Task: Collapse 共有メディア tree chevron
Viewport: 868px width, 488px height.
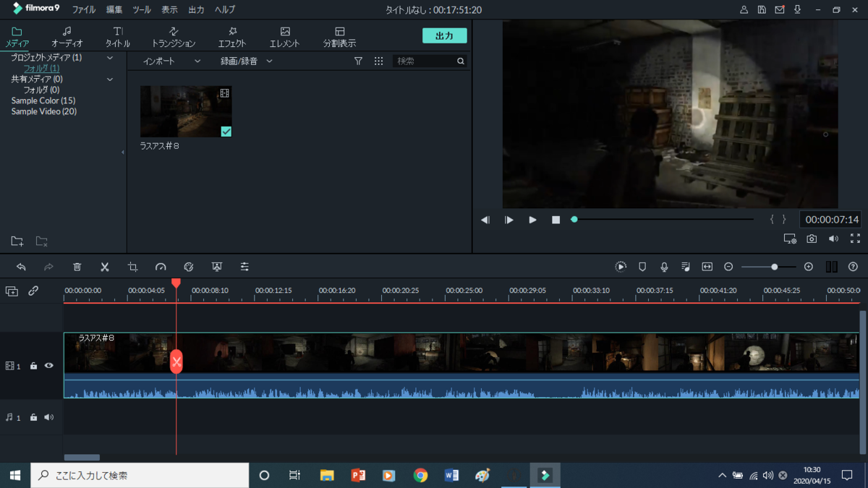Action: pyautogui.click(x=110, y=80)
